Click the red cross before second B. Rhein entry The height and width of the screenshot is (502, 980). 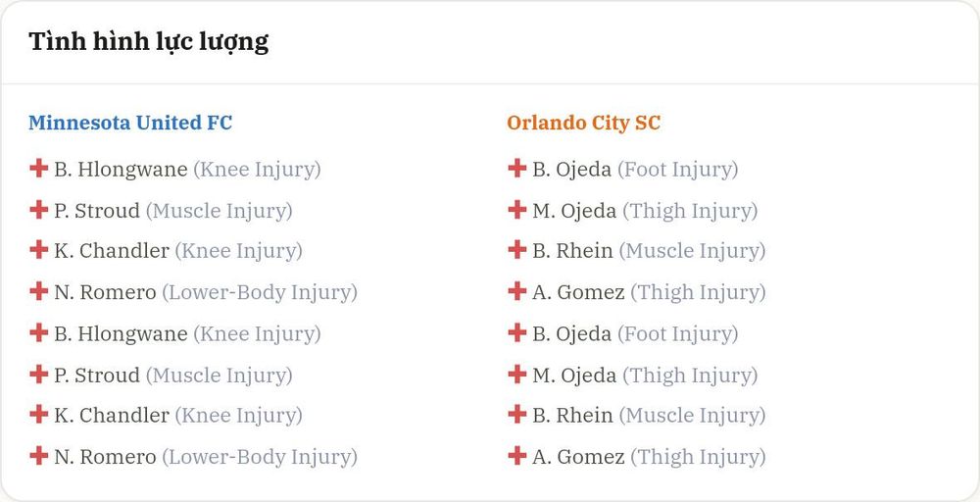[x=516, y=414]
